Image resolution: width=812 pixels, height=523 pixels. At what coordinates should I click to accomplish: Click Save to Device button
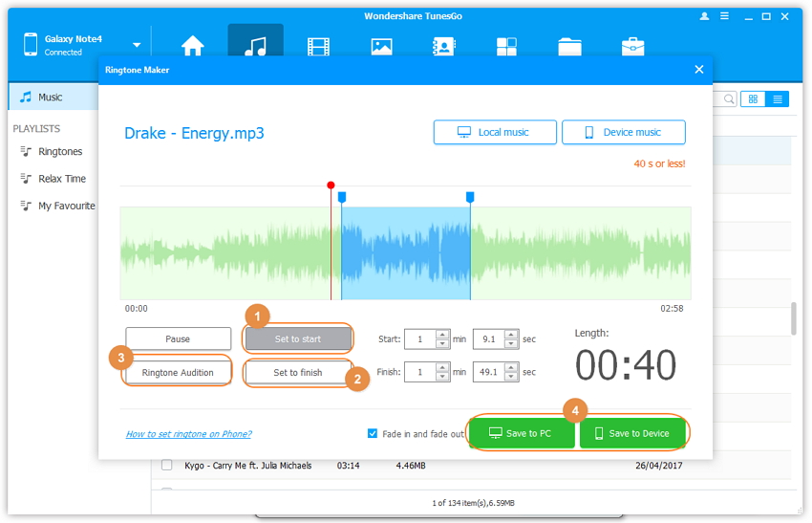pyautogui.click(x=632, y=433)
